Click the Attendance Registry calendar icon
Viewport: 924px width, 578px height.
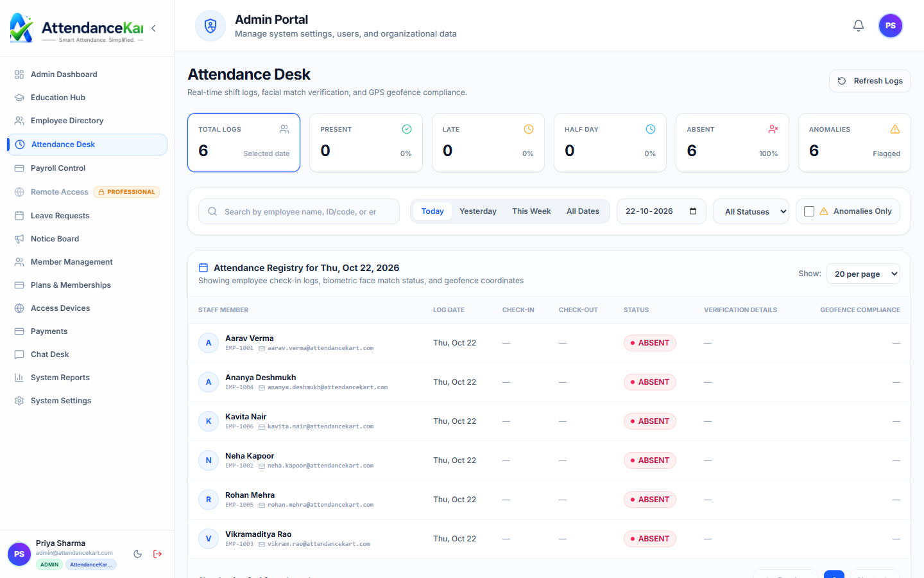click(x=203, y=268)
